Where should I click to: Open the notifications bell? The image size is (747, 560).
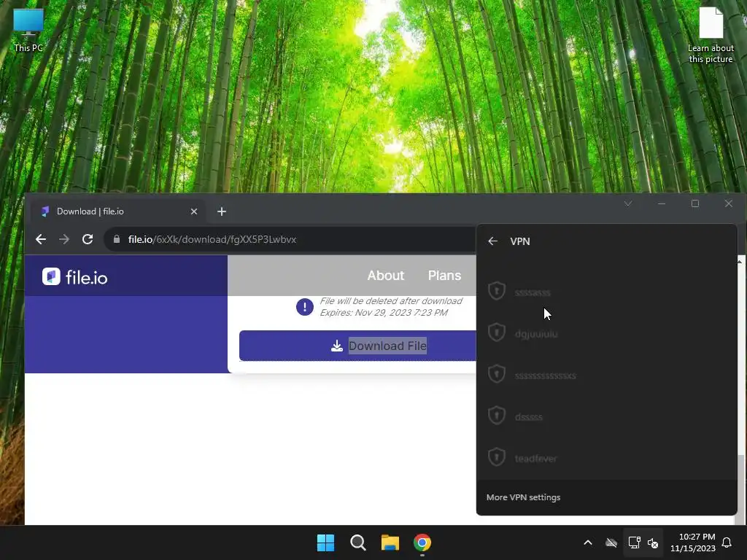[x=727, y=542]
